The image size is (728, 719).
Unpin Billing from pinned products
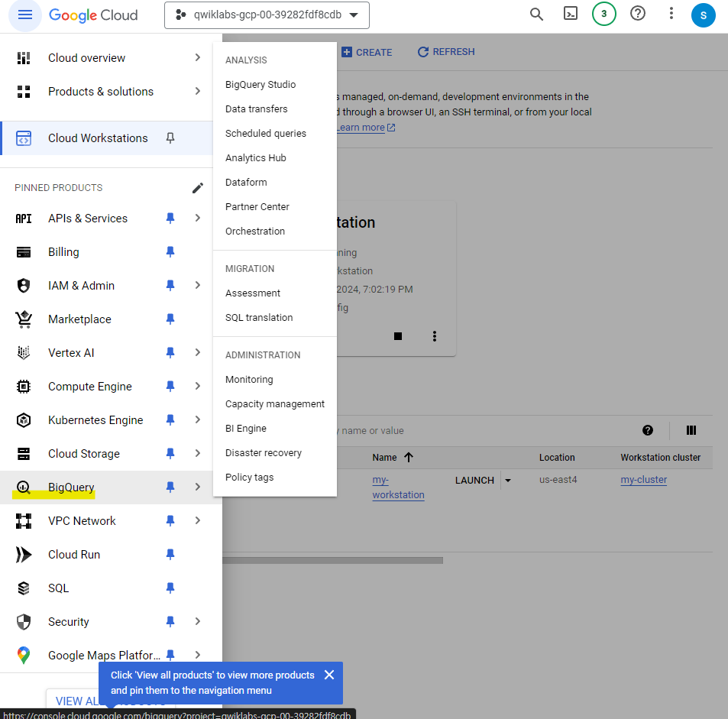point(170,252)
